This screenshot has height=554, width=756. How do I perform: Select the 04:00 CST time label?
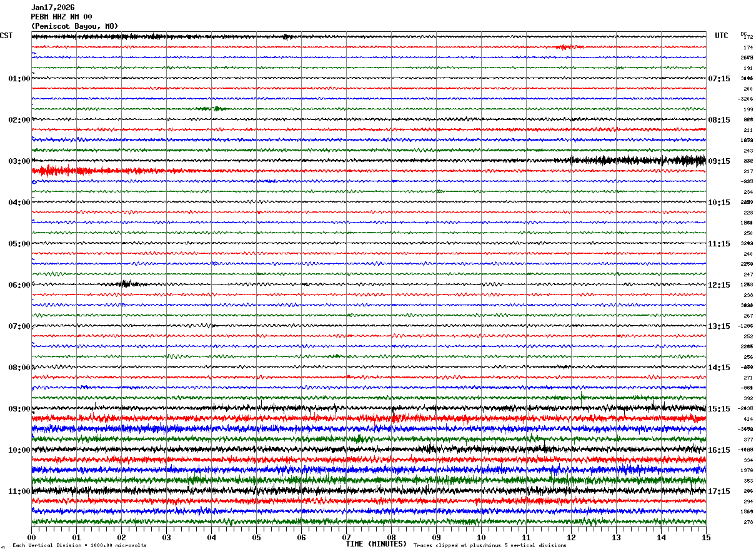(19, 203)
